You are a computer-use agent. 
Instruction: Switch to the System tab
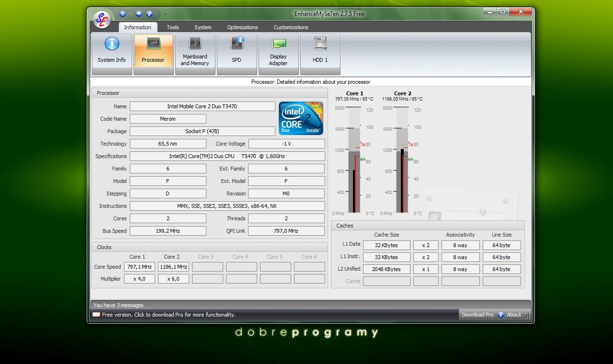click(x=203, y=27)
